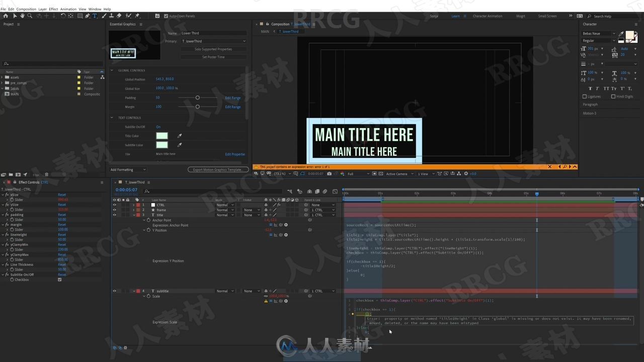Click the magnifier in the error banner
644x362 pixels.
pos(565,166)
